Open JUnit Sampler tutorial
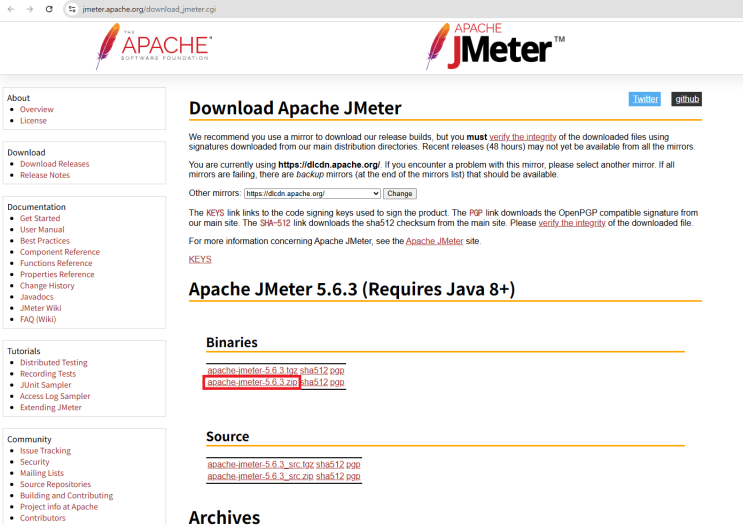This screenshot has width=743, height=525. coord(45,385)
